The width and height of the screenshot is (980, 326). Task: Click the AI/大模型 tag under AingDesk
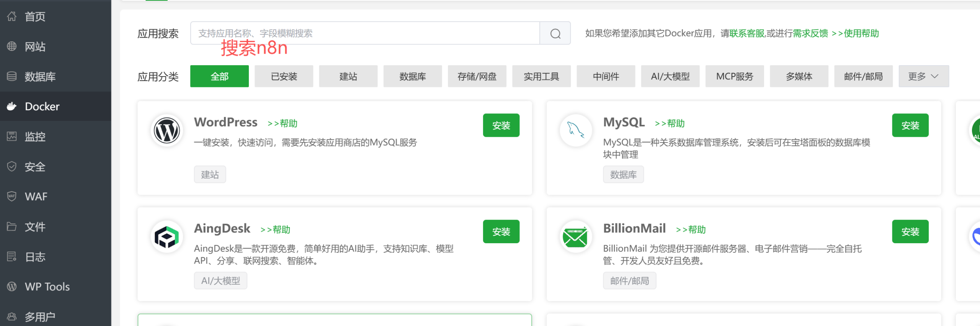coord(220,281)
